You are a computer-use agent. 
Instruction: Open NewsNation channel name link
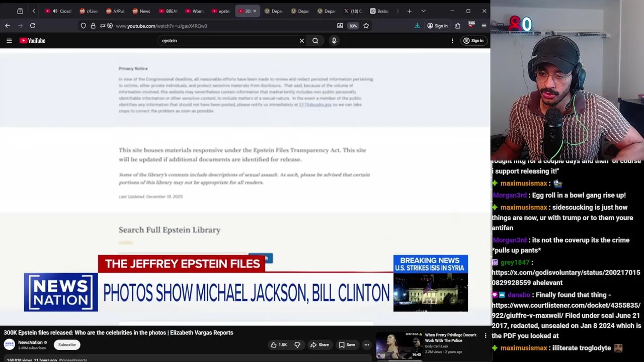30,342
